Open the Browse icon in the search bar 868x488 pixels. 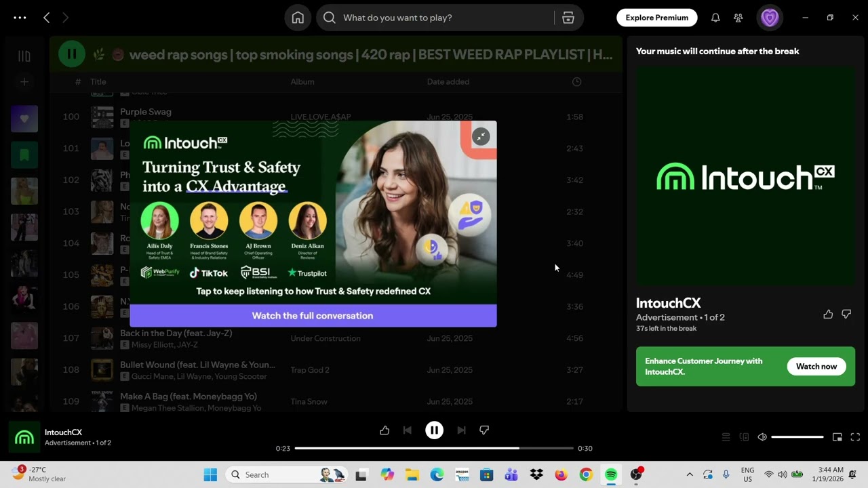point(568,18)
